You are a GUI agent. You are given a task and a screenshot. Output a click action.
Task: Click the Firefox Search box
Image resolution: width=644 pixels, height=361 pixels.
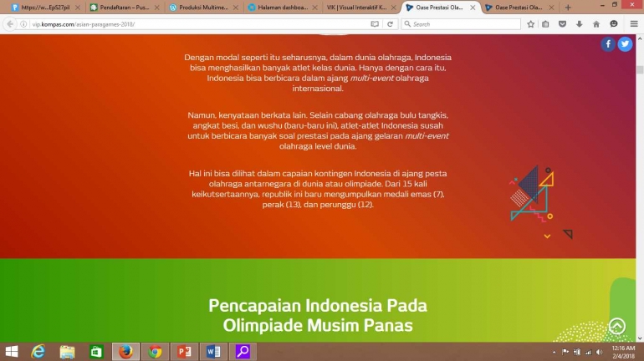[x=461, y=24]
